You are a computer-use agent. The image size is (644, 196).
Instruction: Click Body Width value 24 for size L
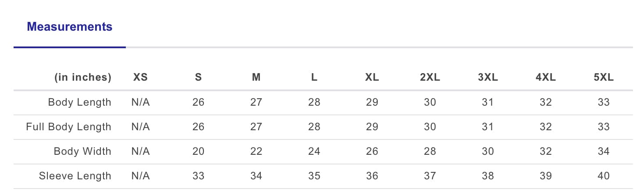[x=314, y=151]
